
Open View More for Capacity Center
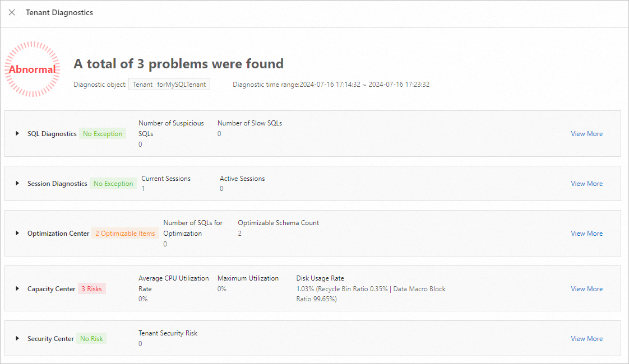coord(586,289)
